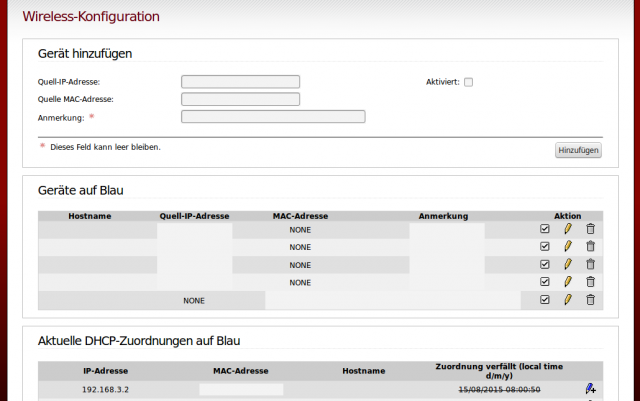Click the IP-Adresse header in DHCP table
This screenshot has width=640, height=401.
click(106, 371)
